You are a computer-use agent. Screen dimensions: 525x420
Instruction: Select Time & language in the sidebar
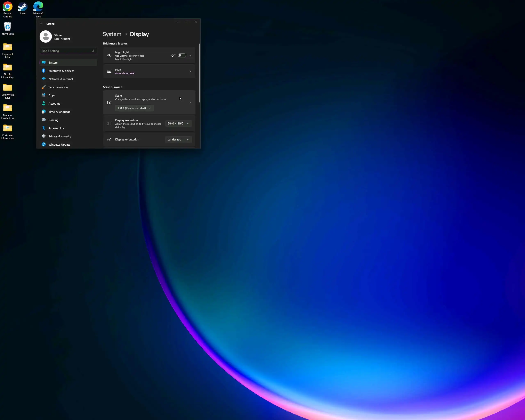click(59, 112)
